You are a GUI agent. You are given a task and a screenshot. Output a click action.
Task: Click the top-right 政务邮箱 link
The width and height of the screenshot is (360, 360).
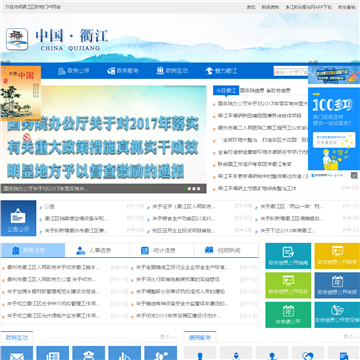pyautogui.click(x=347, y=7)
